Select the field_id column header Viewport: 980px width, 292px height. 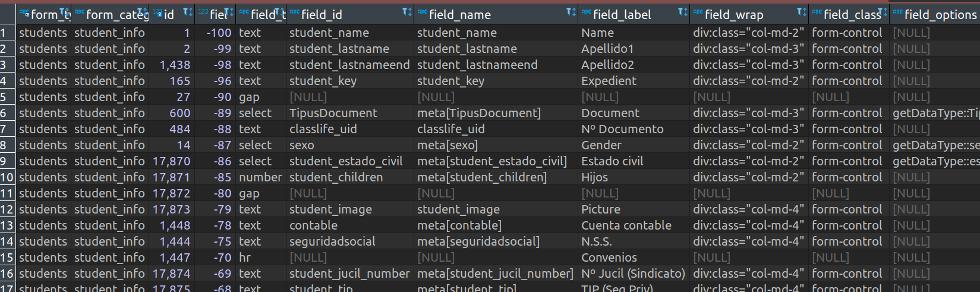pyautogui.click(x=350, y=14)
